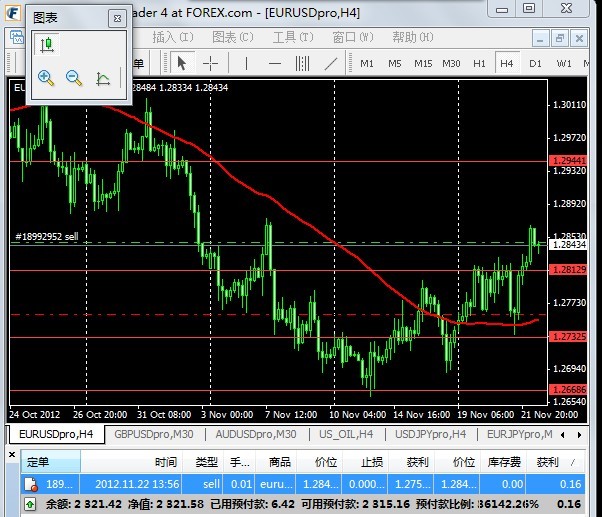The image size is (602, 517).
Task: Click the 1.29441 red price level label
Action: (x=569, y=160)
